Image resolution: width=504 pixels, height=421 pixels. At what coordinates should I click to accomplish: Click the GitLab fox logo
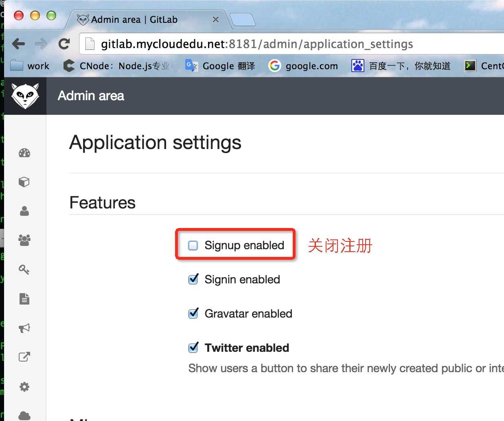(x=25, y=96)
